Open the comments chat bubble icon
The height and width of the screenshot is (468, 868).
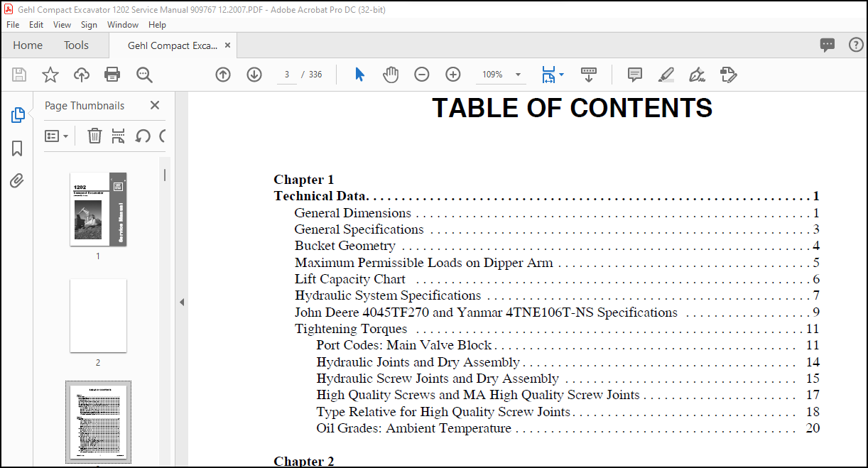coord(828,45)
